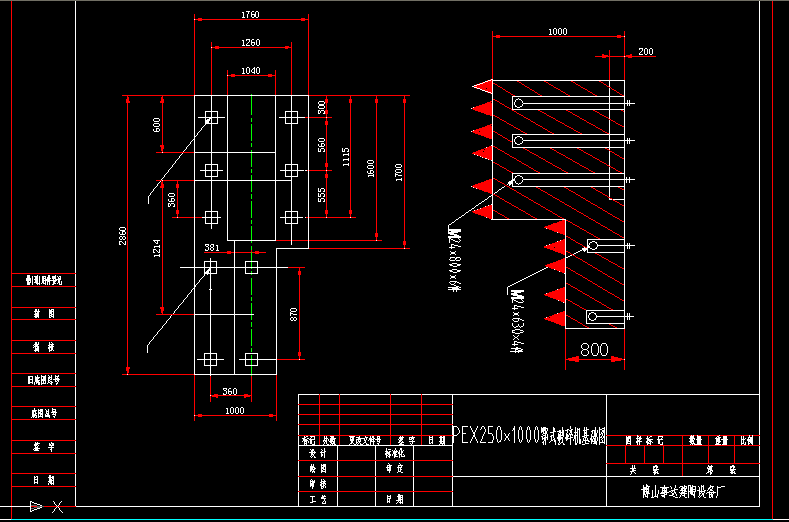Select the 600 vertical dimension text
The image size is (789, 522).
tap(156, 124)
